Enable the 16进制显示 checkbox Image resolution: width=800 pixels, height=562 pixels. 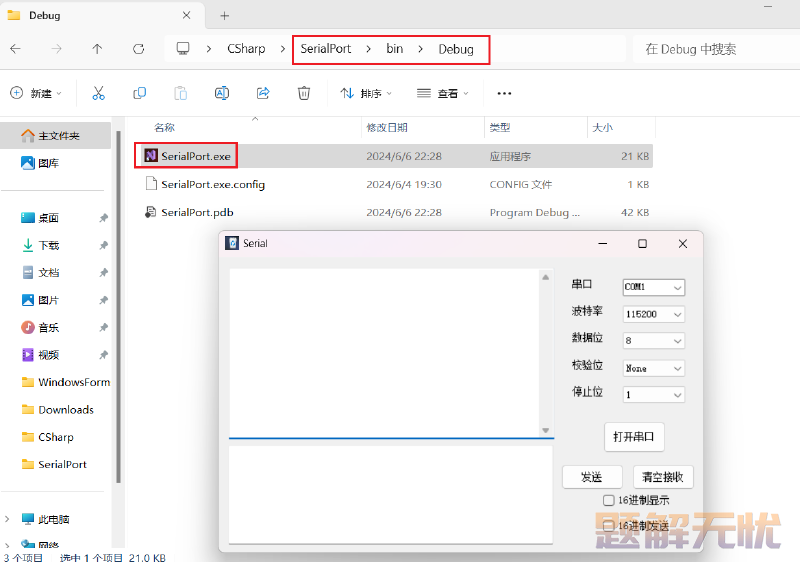pos(608,500)
